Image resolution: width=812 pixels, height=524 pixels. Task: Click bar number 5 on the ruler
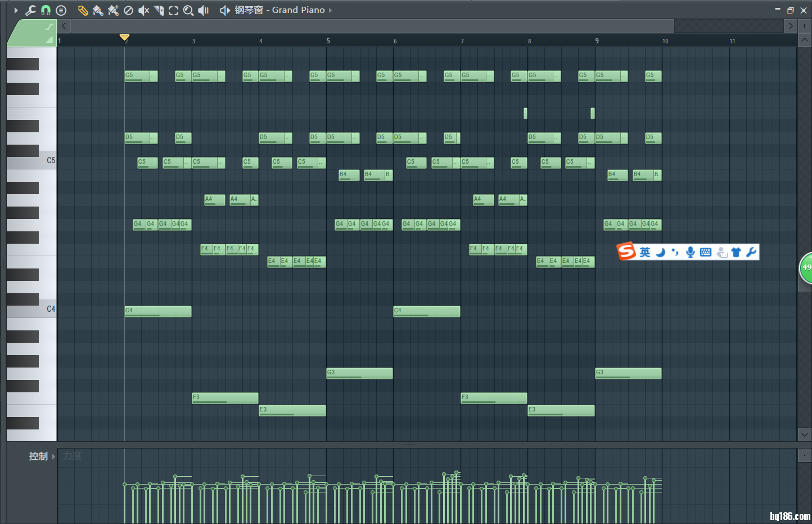[328, 41]
